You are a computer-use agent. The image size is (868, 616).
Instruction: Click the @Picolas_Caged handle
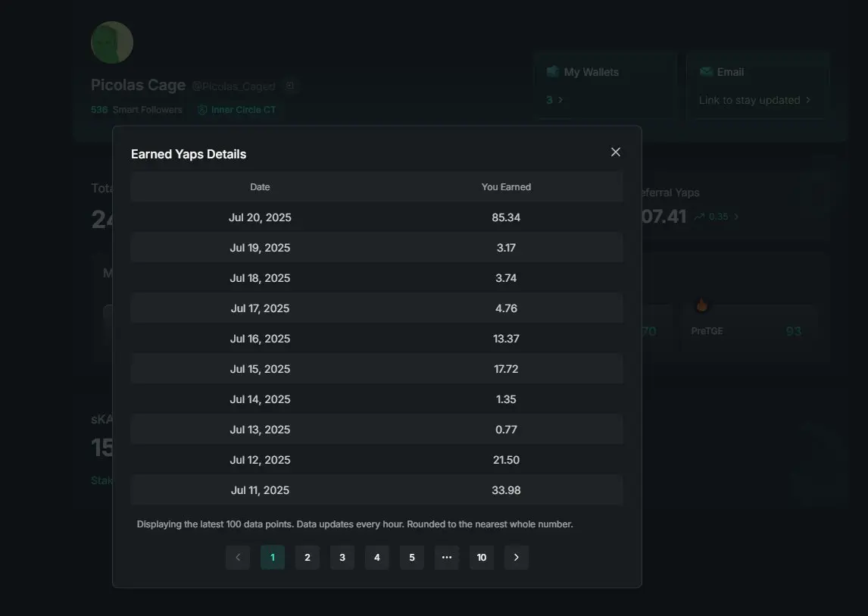(x=233, y=86)
